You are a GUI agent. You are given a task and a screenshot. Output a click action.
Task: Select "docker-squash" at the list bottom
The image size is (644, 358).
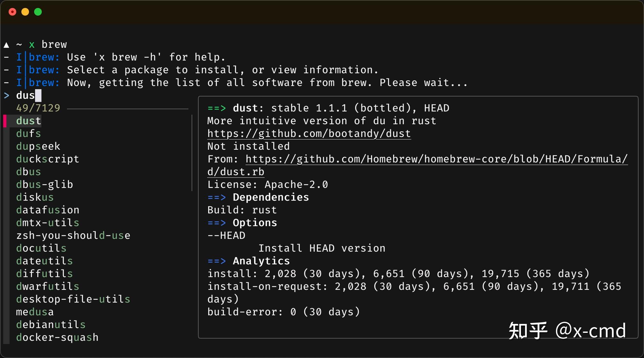coord(57,337)
